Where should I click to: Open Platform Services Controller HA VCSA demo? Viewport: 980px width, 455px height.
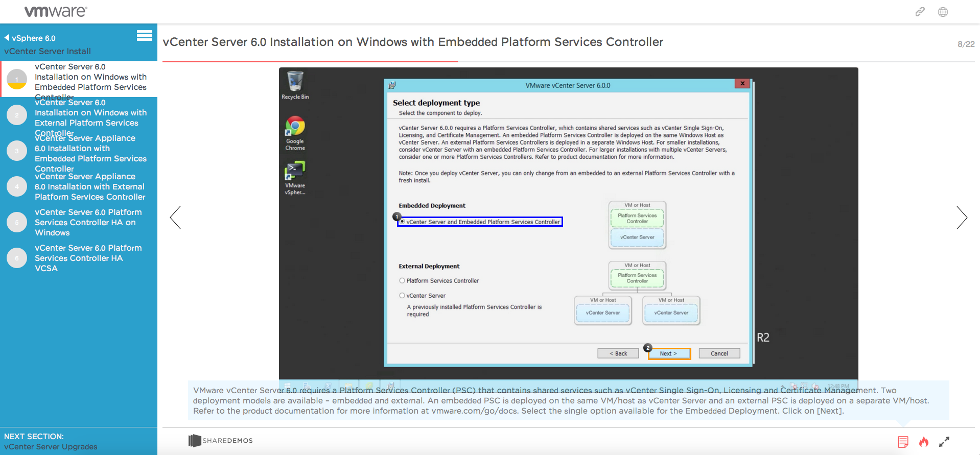click(88, 258)
